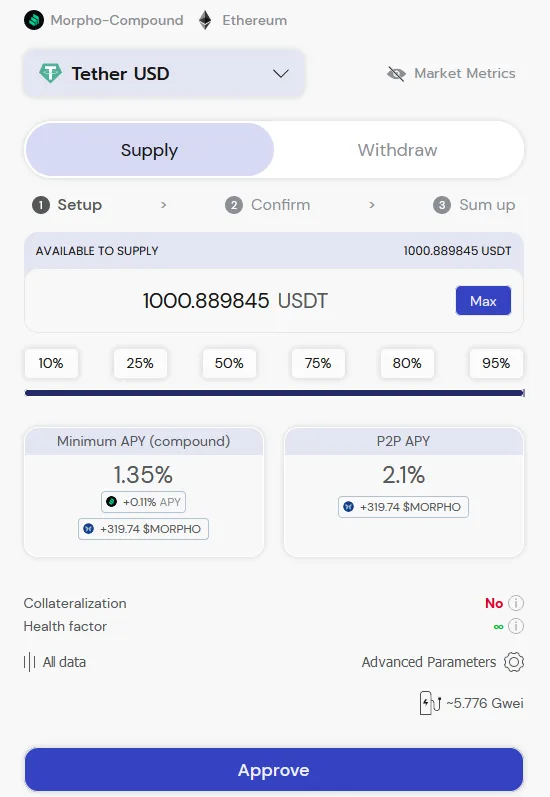Switch to the Withdraw tab
The image size is (550, 797).
(x=398, y=150)
